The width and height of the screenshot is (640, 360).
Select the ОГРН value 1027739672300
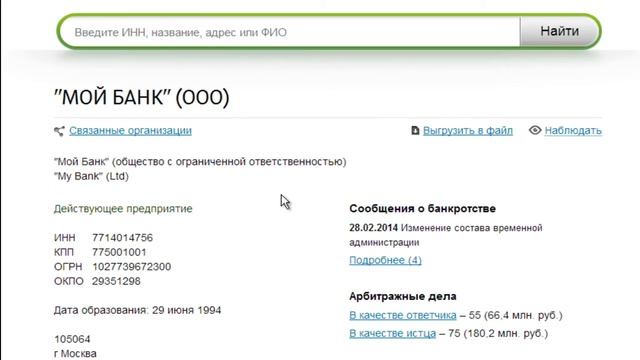[131, 267]
